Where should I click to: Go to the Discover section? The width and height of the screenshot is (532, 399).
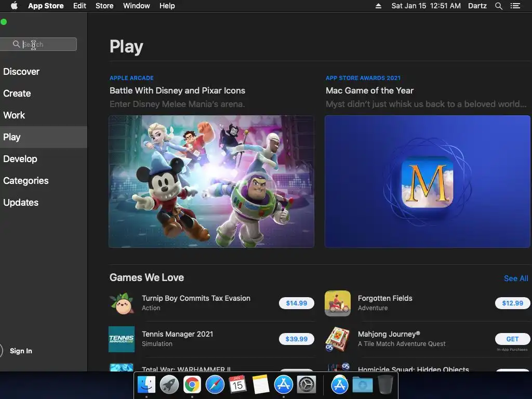tap(21, 72)
